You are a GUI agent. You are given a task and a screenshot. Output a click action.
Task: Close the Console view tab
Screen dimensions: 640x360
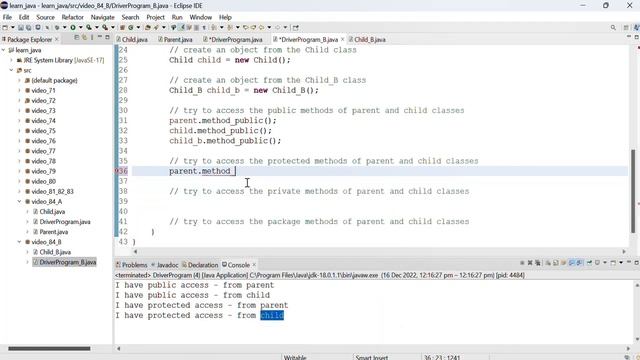pyautogui.click(x=254, y=265)
